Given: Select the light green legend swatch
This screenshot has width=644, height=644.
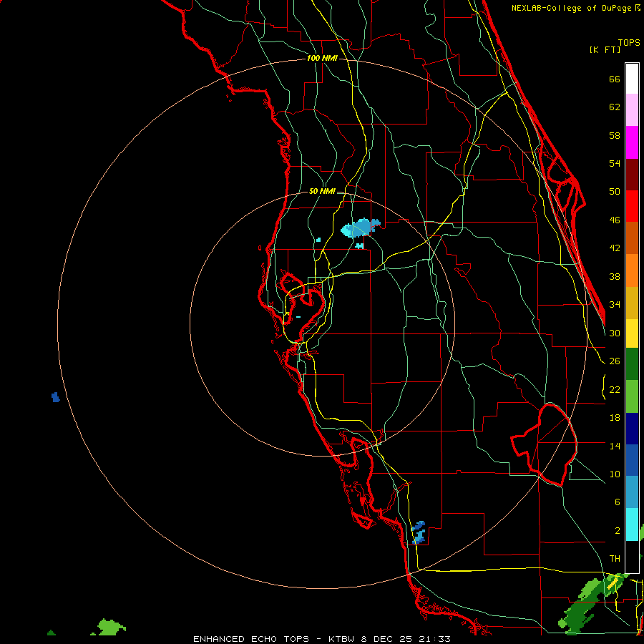Looking at the screenshot, I should [632, 396].
